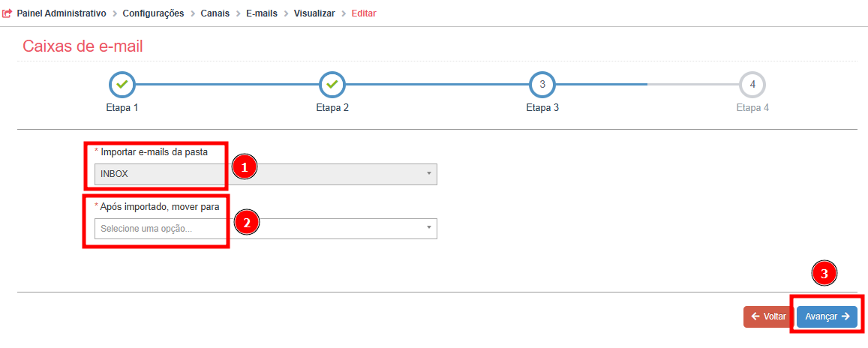The height and width of the screenshot is (348, 868).
Task: Open Configurações in the breadcrumb
Action: (x=154, y=13)
